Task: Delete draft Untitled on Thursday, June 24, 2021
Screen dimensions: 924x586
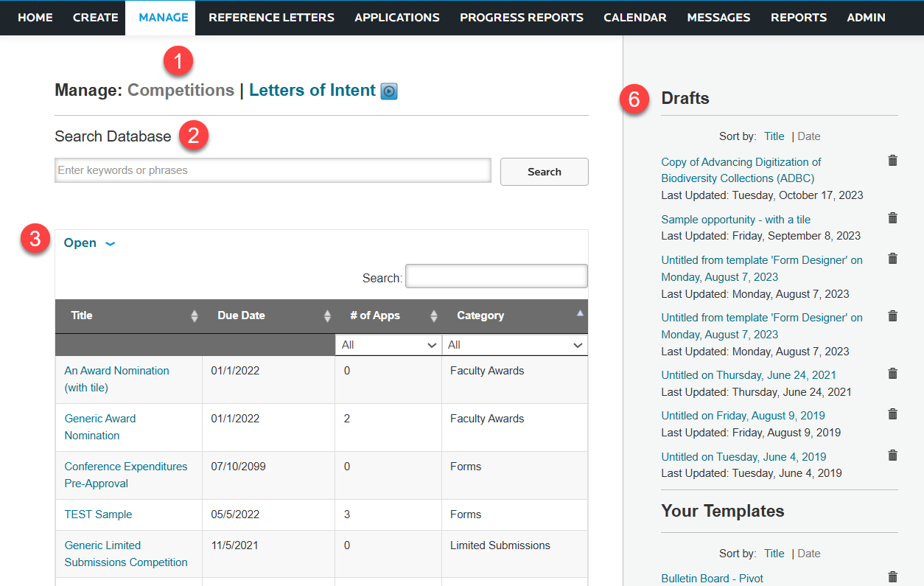Action: tap(892, 374)
